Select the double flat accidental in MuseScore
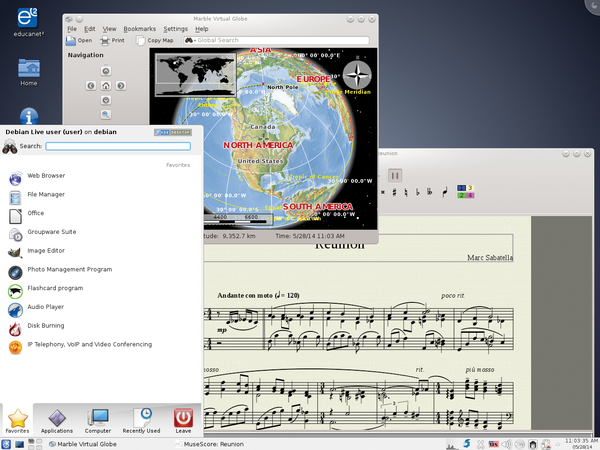 click(x=429, y=192)
